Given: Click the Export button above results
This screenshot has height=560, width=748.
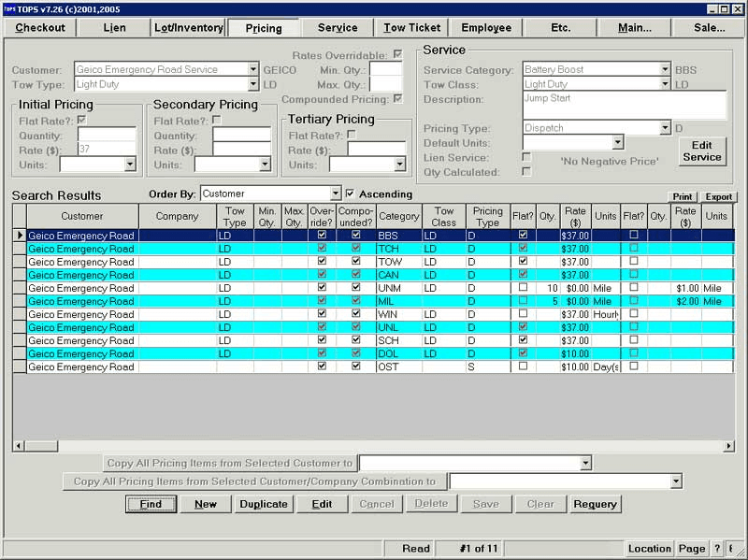Looking at the screenshot, I should [718, 197].
